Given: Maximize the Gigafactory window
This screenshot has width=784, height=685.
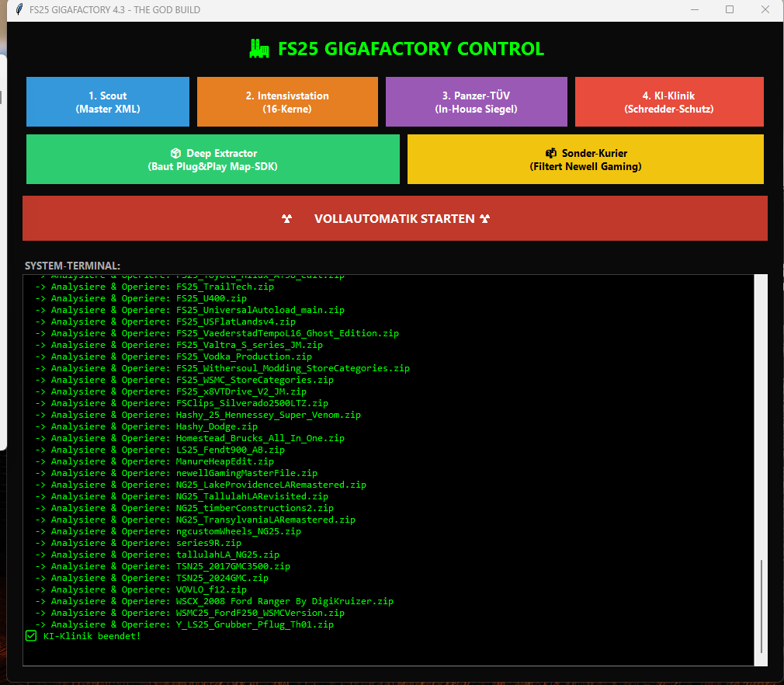Looking at the screenshot, I should (730, 10).
